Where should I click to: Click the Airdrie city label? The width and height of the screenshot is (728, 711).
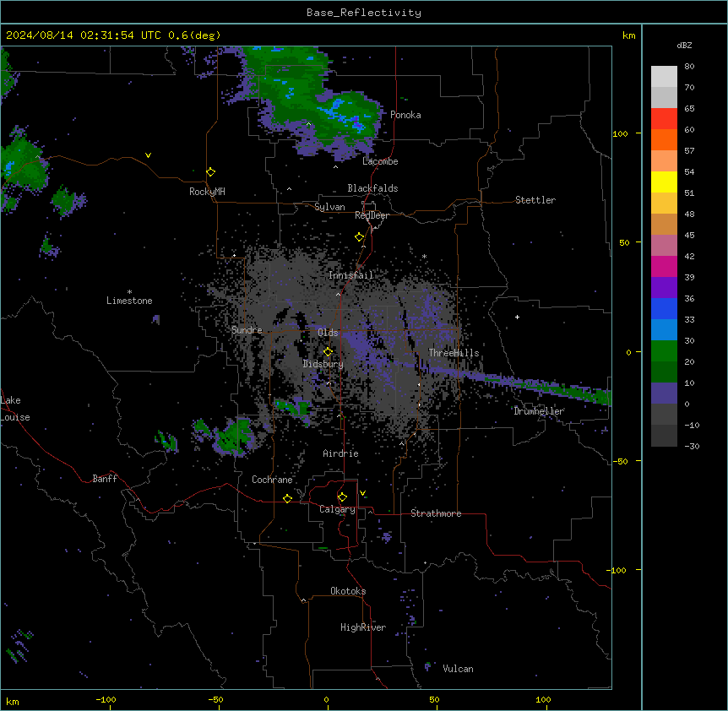pyautogui.click(x=341, y=453)
